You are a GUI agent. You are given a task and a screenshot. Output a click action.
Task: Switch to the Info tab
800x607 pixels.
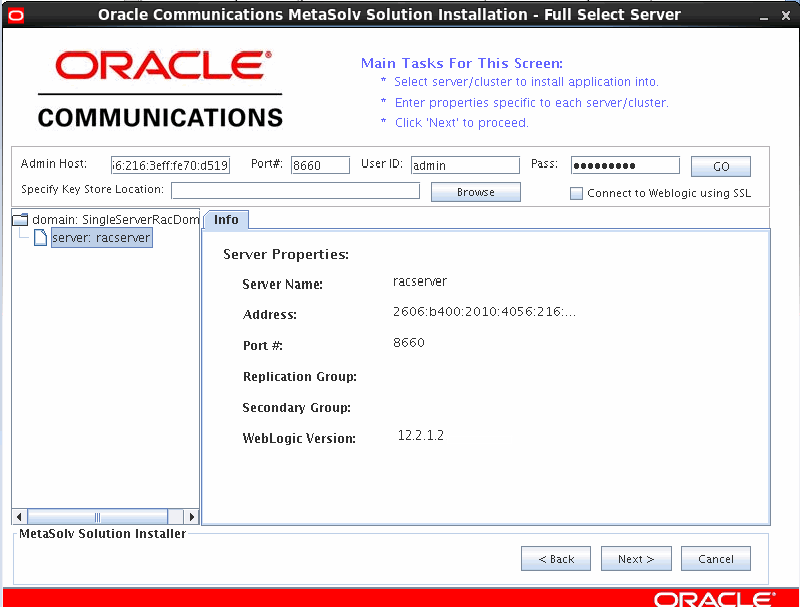[x=226, y=220]
